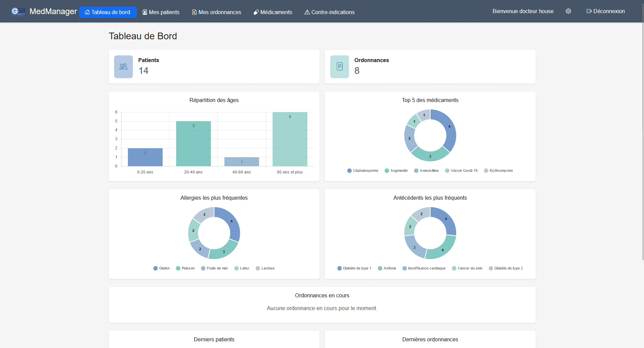Image resolution: width=644 pixels, height=348 pixels.
Task: Click the Ordonnances document icon tile
Action: click(x=339, y=67)
